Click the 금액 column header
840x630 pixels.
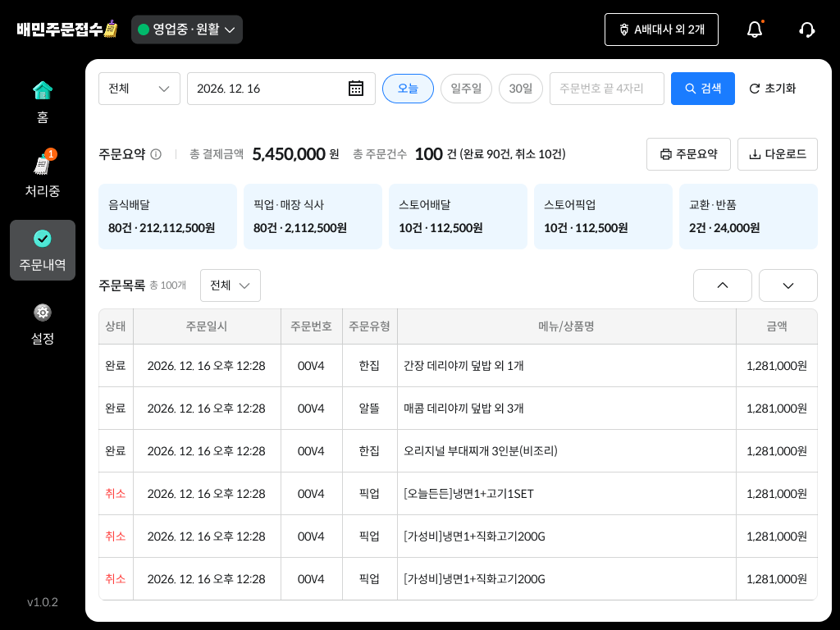tap(777, 326)
